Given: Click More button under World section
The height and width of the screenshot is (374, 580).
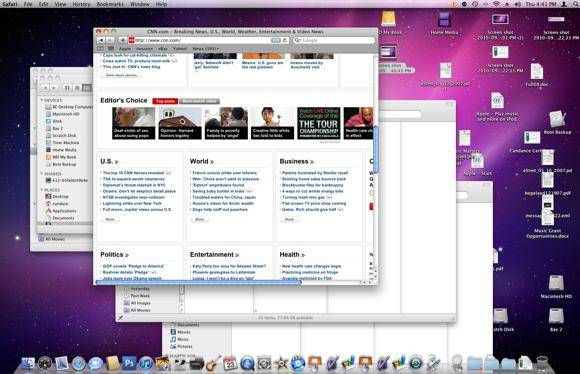Looking at the screenshot, I should pos(200,219).
